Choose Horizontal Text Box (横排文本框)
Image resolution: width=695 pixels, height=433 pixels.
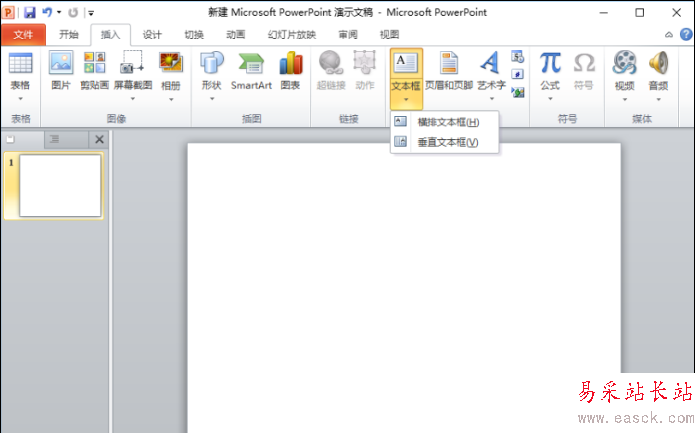[x=445, y=122]
